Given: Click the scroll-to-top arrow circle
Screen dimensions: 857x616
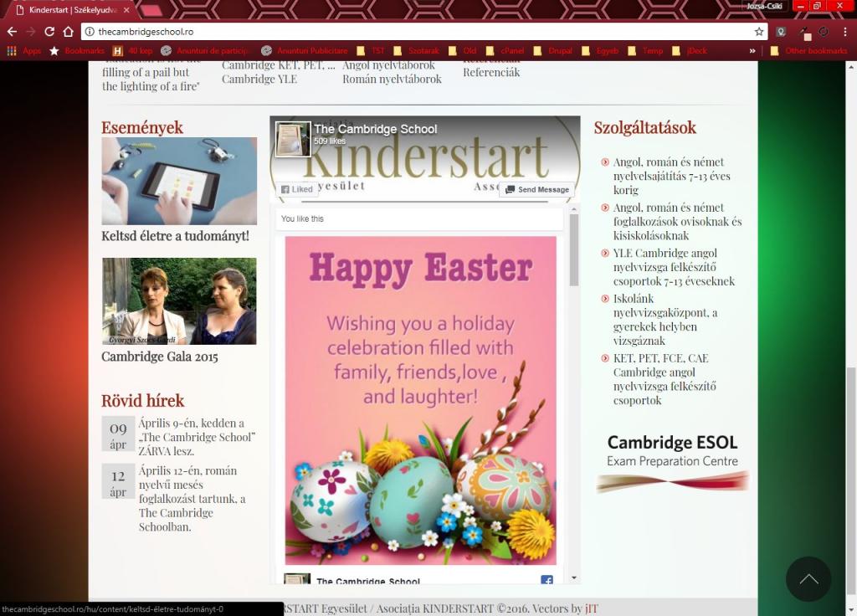Looking at the screenshot, I should 808,578.
